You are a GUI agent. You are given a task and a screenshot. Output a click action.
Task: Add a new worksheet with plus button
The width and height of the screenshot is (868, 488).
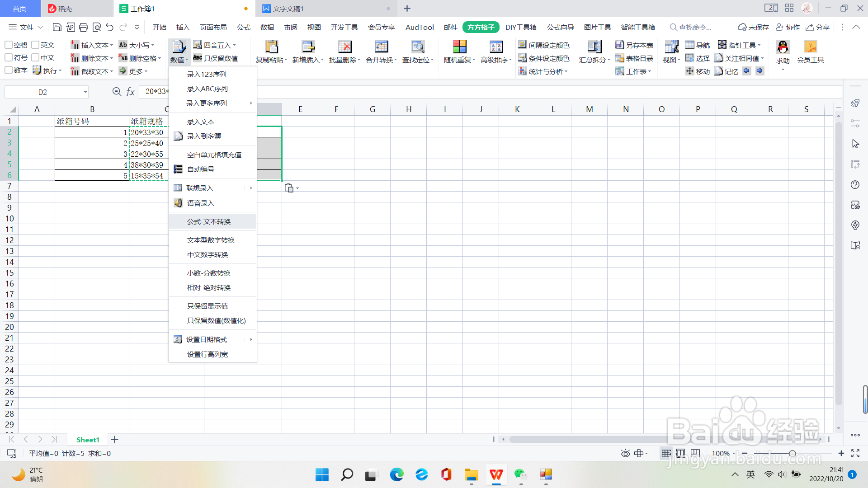coord(114,439)
